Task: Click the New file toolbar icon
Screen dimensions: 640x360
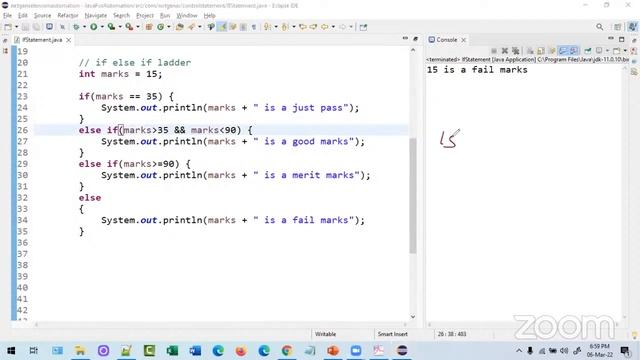Action: (x=8, y=27)
